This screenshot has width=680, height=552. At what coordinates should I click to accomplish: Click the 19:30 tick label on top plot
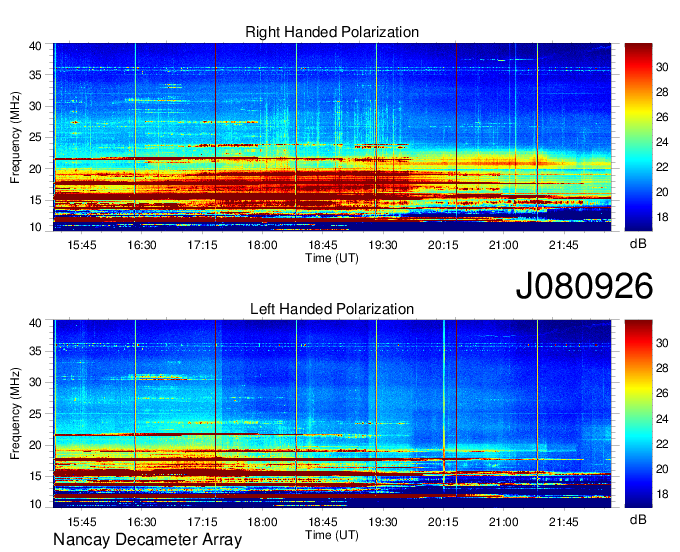pos(383,245)
